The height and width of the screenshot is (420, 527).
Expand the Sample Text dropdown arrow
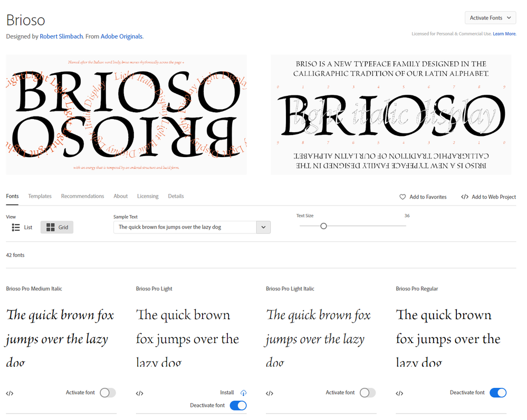click(263, 227)
